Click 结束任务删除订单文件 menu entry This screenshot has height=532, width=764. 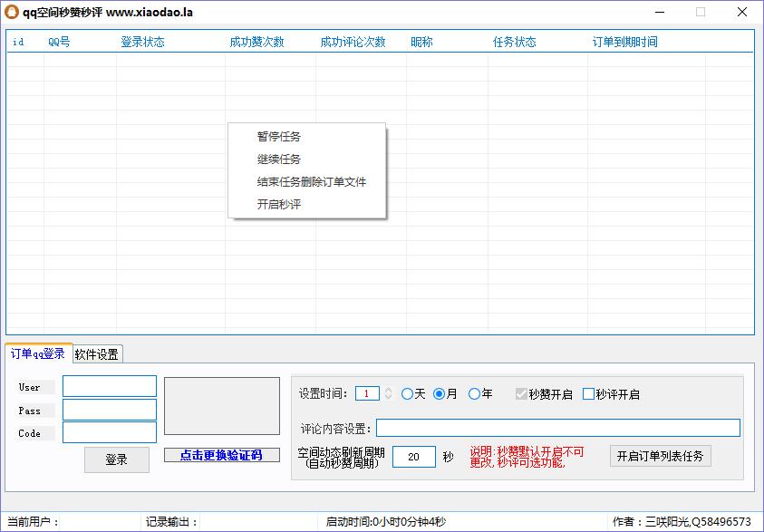pos(312,182)
